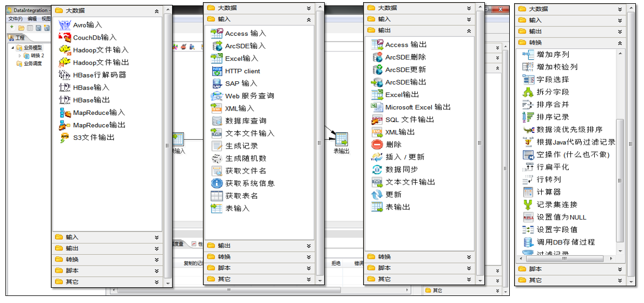Choose the HTTP client step icon
Screen dimensions: 644x303
pyautogui.click(x=217, y=71)
